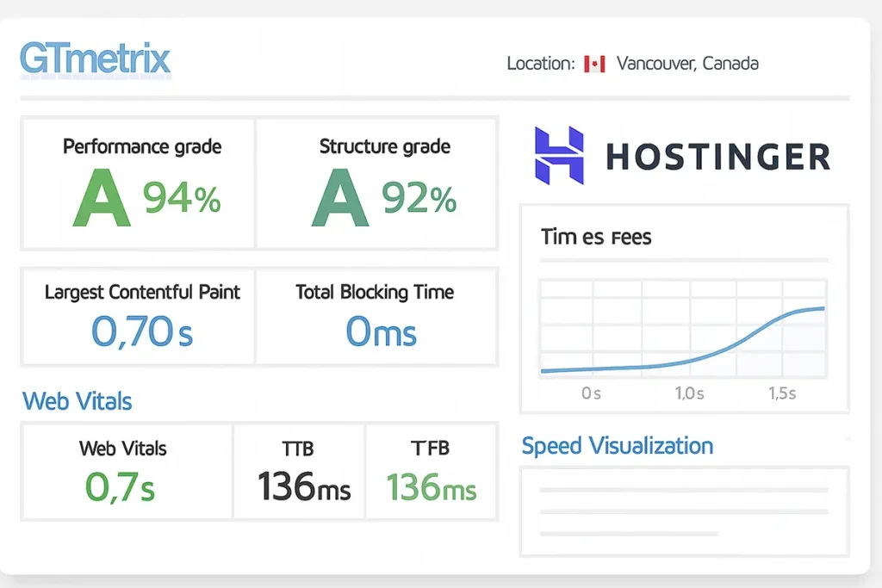Viewport: 882px width, 588px height.
Task: Select the HOSTINGER wordmark text
Action: tap(717, 157)
